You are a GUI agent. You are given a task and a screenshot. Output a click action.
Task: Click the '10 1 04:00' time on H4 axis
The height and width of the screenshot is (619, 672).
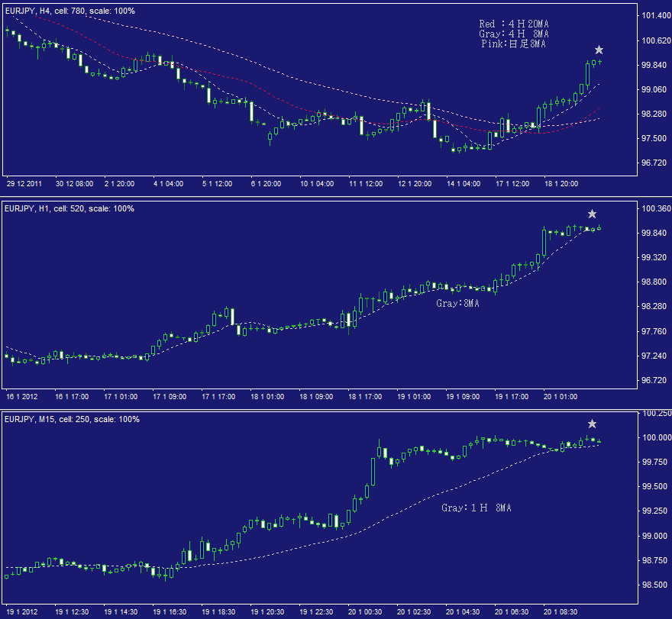[x=317, y=184]
